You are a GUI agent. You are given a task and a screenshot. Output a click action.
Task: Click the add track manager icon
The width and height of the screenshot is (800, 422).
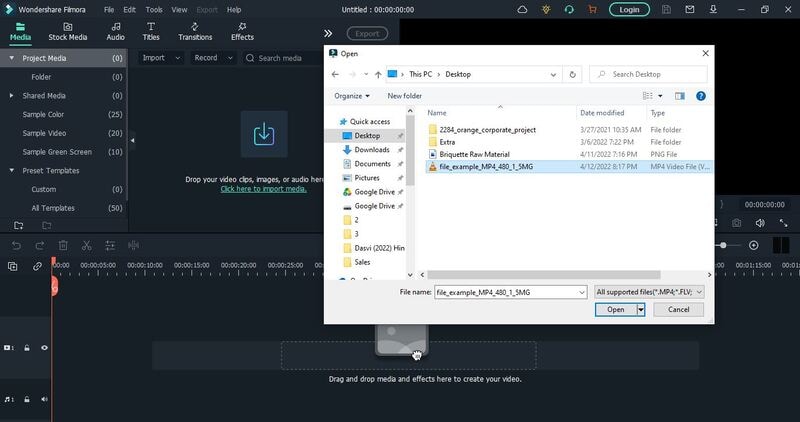click(x=13, y=266)
